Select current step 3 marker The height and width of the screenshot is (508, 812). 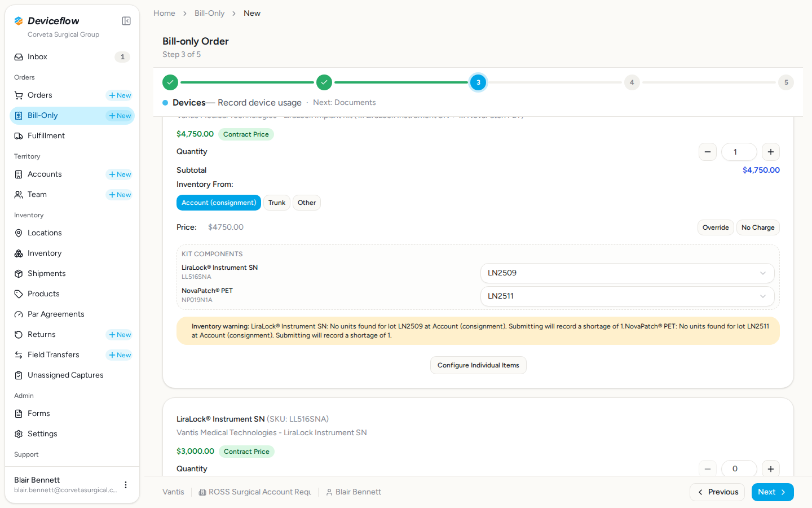point(478,82)
